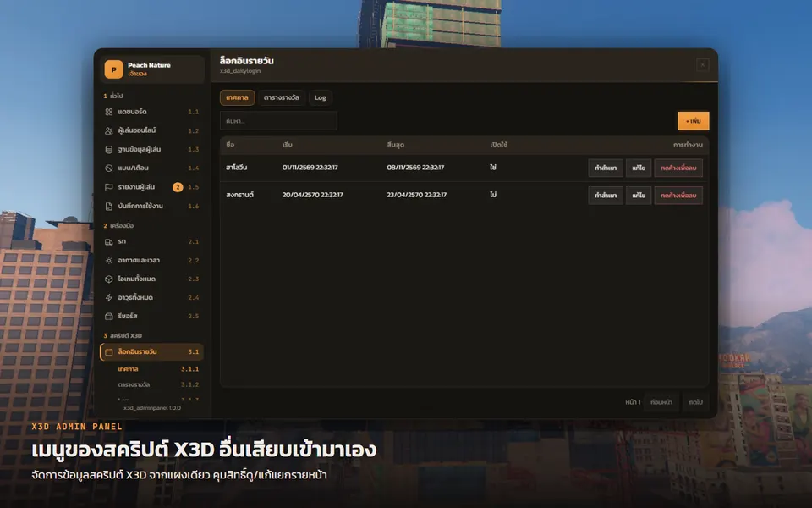Click the ไม่ enabled value for สงกรานต์

tap(493, 195)
